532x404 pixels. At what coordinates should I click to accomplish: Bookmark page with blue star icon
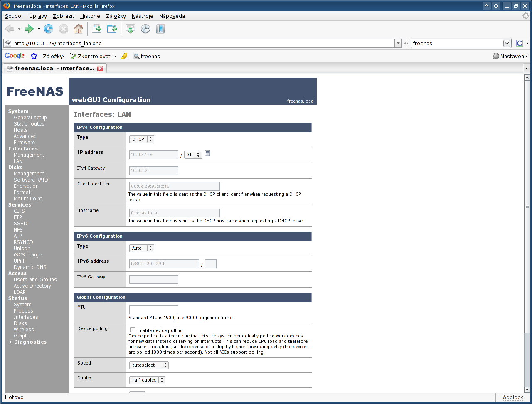[34, 56]
